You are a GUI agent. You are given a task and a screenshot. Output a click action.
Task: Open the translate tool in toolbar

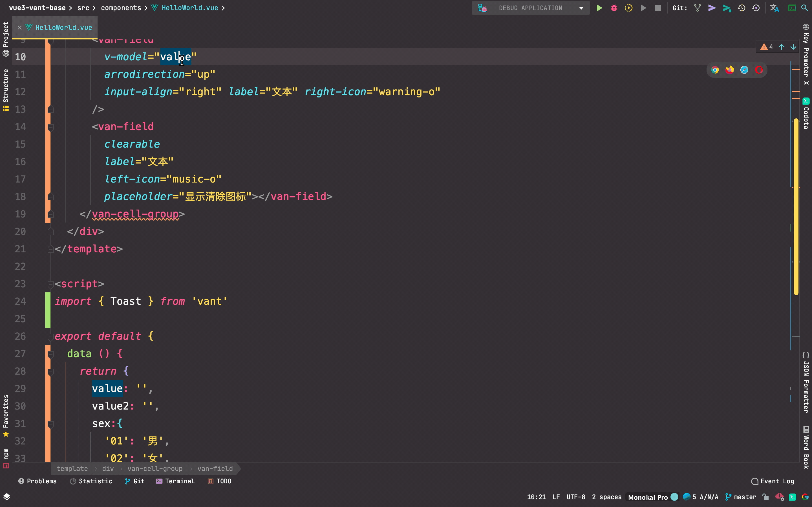[x=774, y=8]
